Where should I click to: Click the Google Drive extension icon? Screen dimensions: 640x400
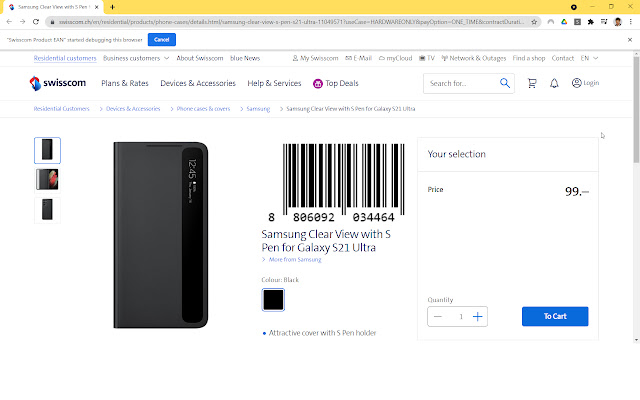[x=564, y=22]
